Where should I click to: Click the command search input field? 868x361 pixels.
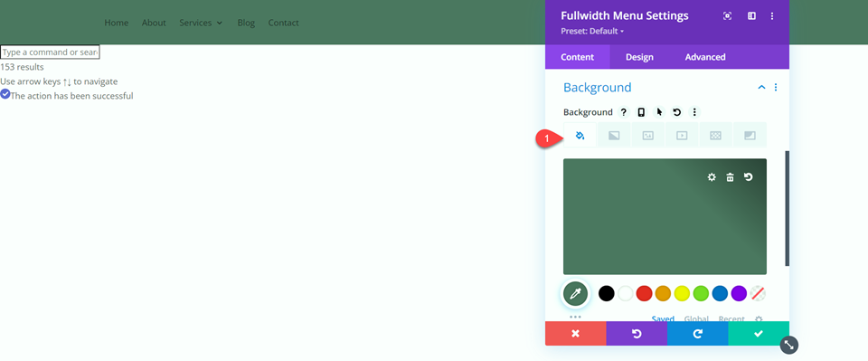point(50,52)
